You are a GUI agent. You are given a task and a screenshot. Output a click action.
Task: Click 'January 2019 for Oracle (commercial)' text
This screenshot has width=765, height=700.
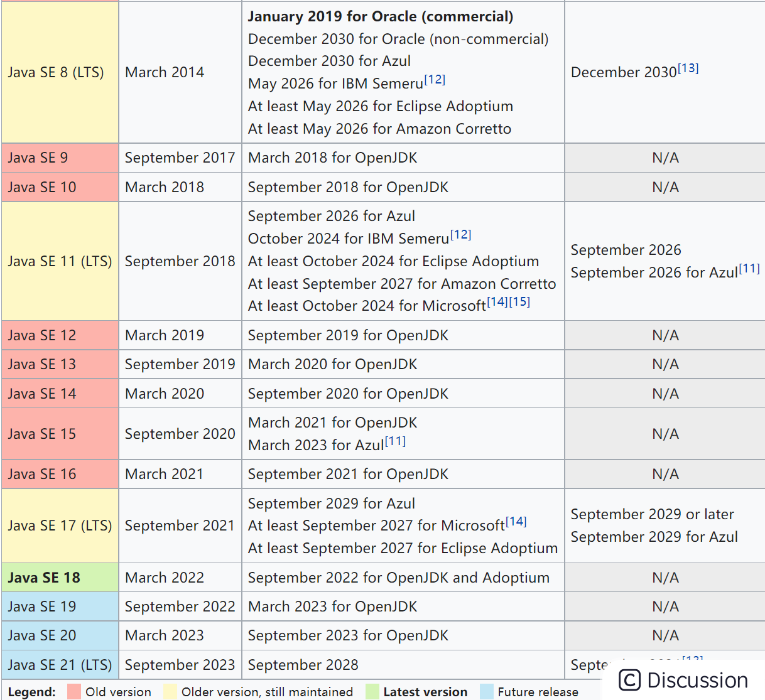(x=381, y=16)
